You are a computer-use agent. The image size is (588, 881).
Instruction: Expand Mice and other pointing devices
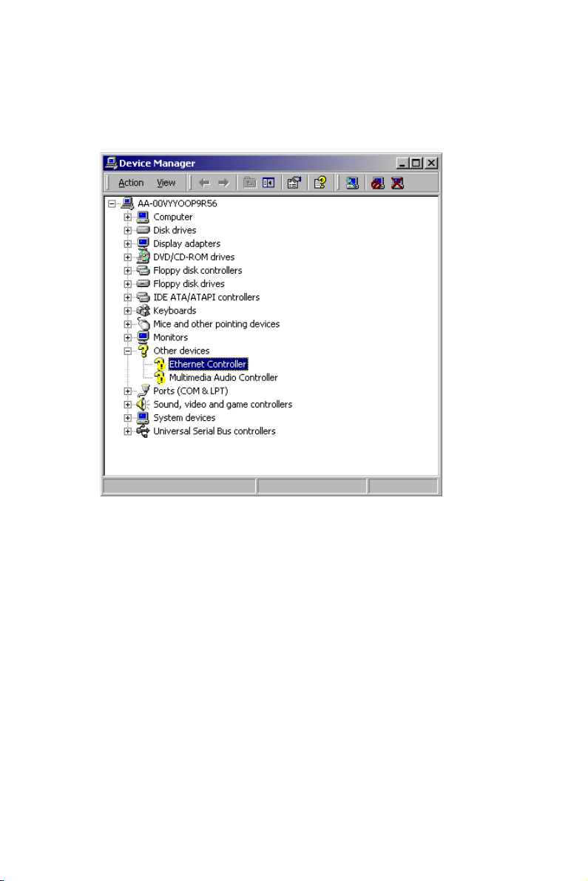pyautogui.click(x=127, y=324)
